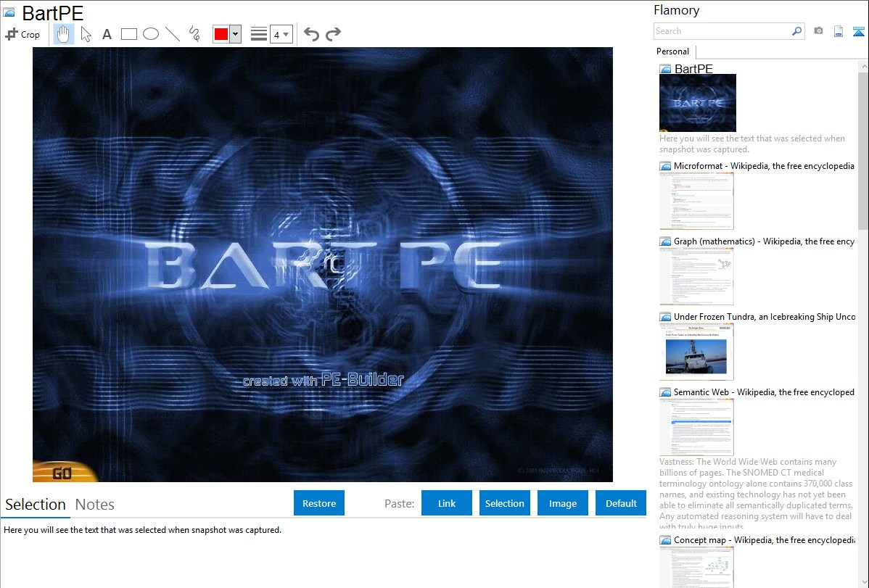
Task: Open the Notes tab
Action: [x=95, y=505]
